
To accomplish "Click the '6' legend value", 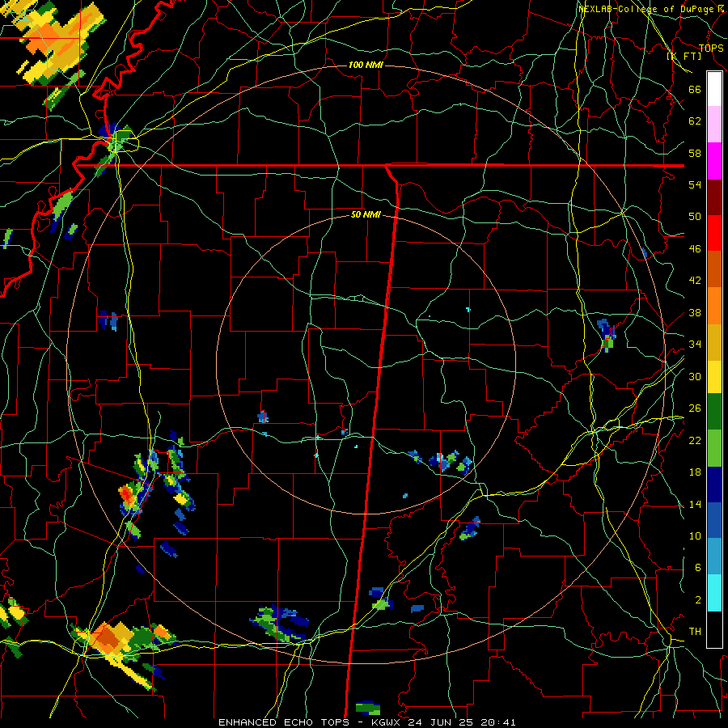I will tap(697, 567).
